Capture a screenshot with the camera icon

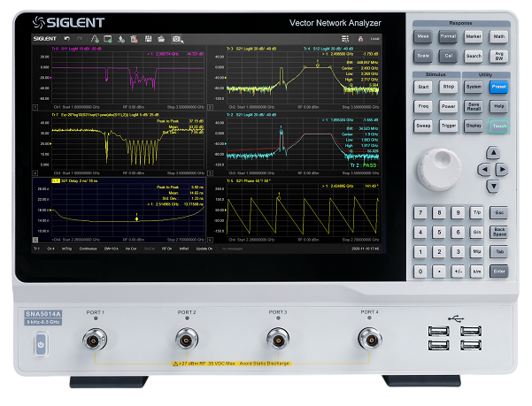point(176,39)
